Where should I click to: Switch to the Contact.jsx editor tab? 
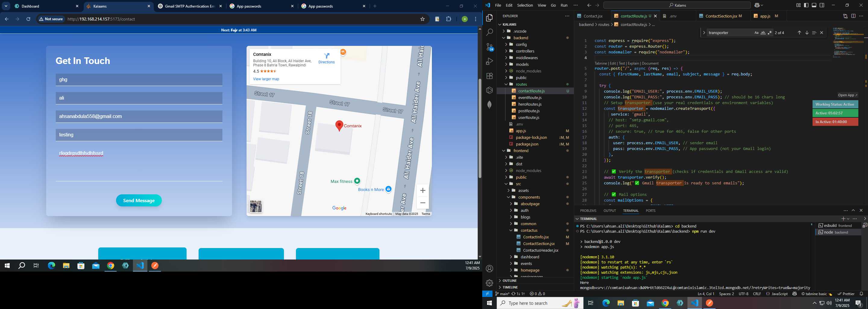(x=593, y=16)
